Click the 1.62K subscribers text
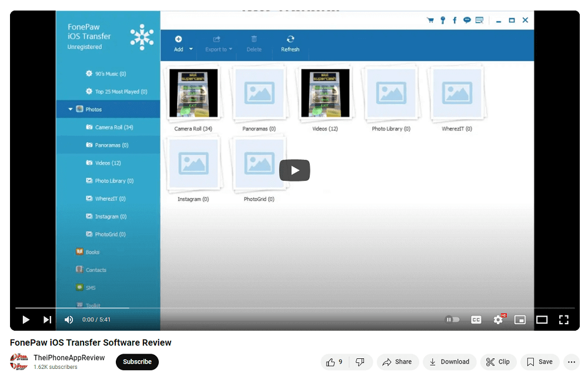 (55, 367)
